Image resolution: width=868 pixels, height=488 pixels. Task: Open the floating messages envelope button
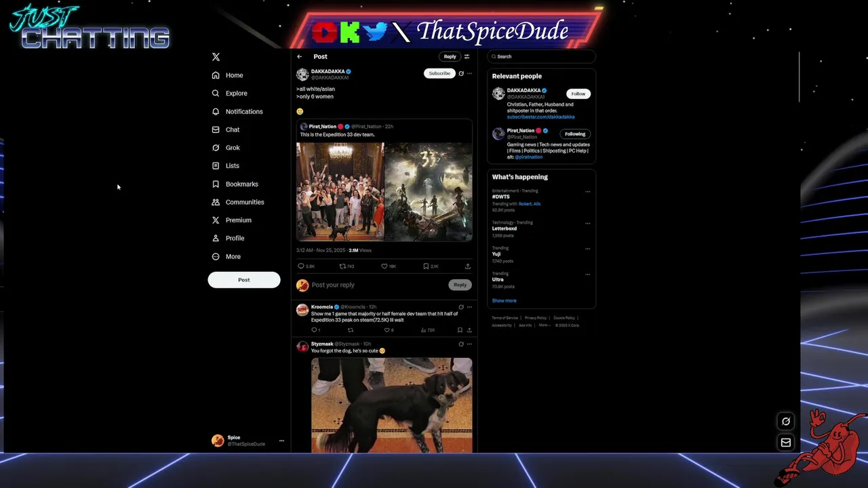(786, 443)
